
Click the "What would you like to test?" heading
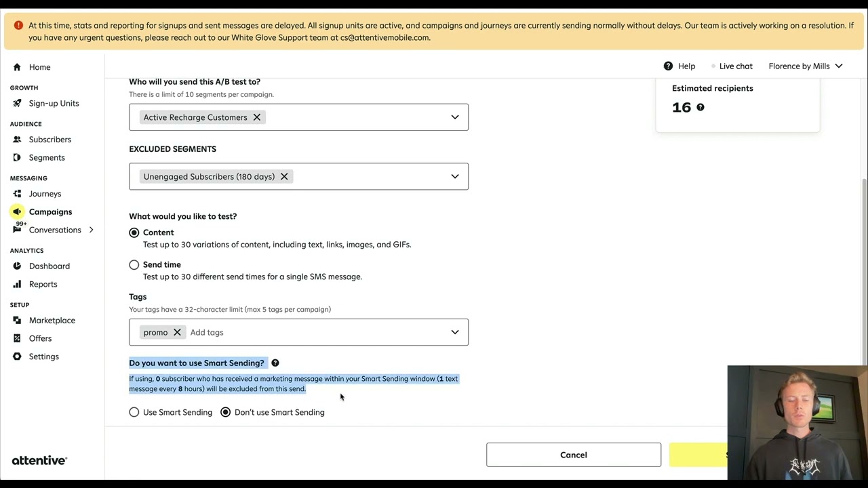183,216
